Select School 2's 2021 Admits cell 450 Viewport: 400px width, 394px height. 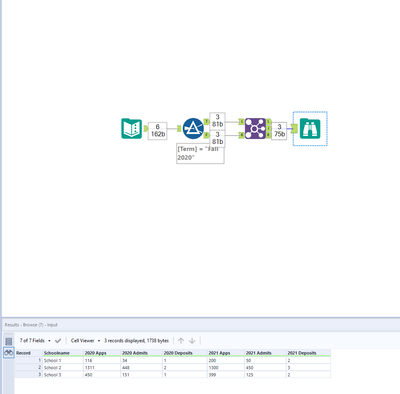[x=265, y=368]
